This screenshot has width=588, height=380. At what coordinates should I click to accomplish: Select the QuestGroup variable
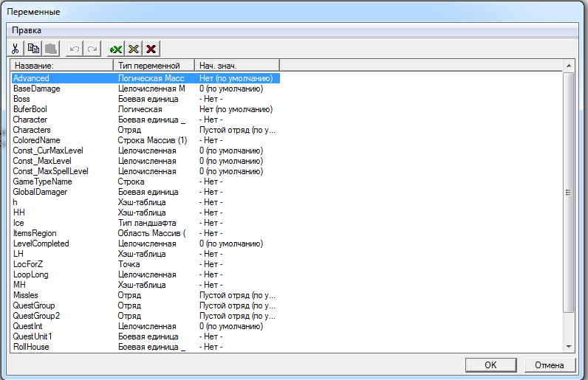pos(34,305)
